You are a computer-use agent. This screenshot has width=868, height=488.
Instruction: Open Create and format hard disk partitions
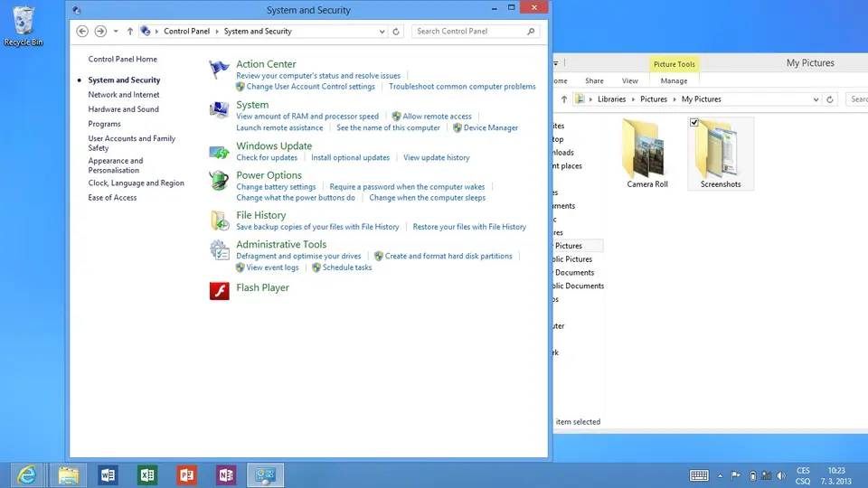(448, 256)
